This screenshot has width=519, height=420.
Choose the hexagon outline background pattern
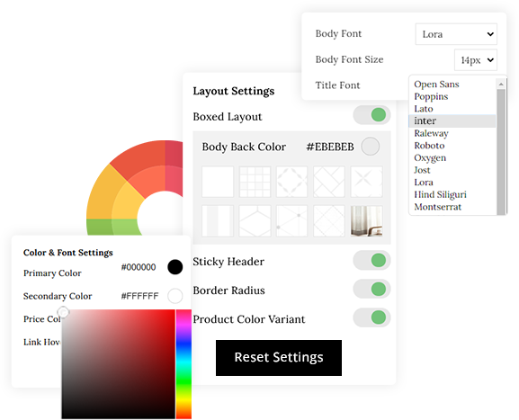click(255, 220)
